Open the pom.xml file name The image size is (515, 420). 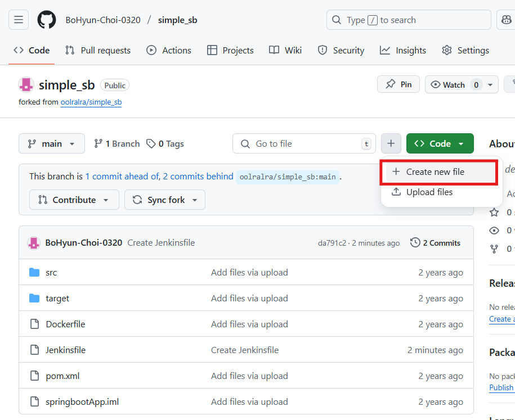click(x=62, y=376)
